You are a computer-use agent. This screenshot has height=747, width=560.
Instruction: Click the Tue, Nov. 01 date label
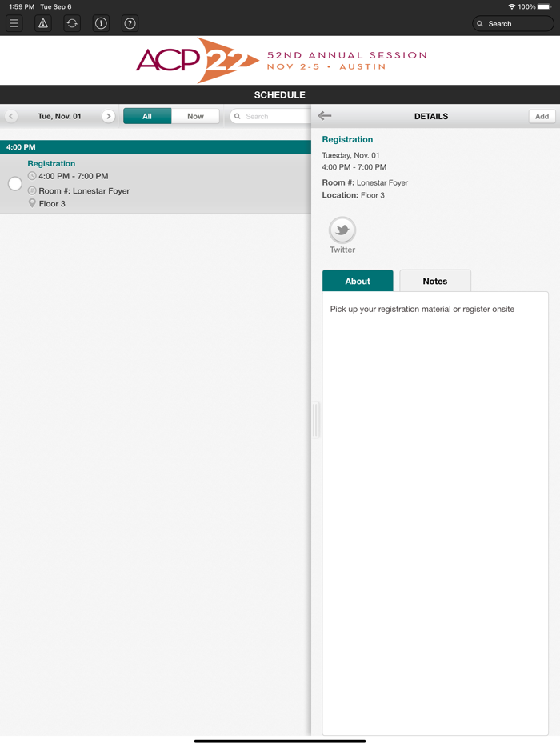(x=59, y=116)
